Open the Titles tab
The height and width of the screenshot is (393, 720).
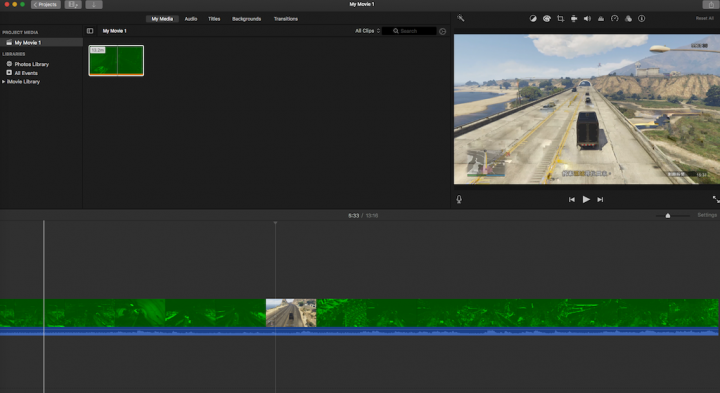[214, 19]
